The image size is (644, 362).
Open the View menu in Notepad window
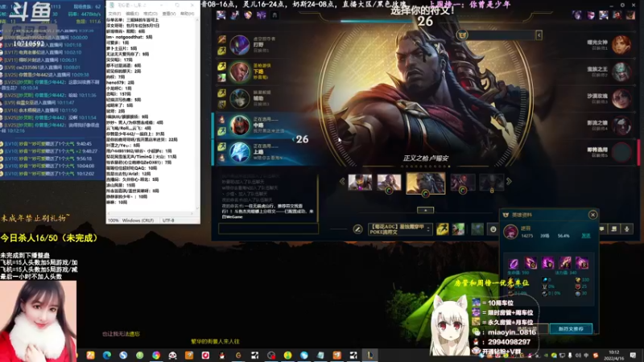pyautogui.click(x=169, y=14)
